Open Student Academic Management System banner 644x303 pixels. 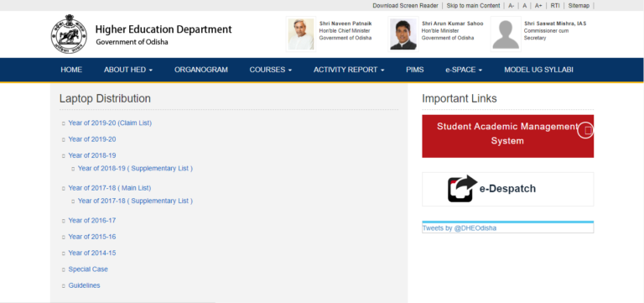point(507,136)
